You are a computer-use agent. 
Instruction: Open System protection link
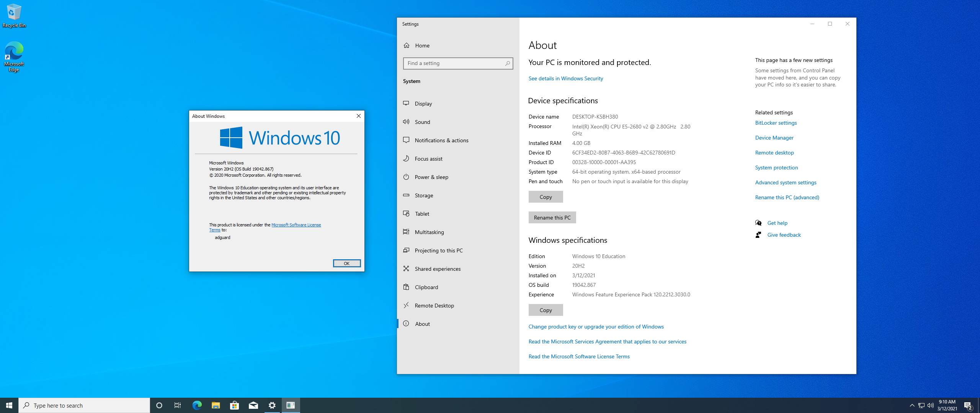776,167
